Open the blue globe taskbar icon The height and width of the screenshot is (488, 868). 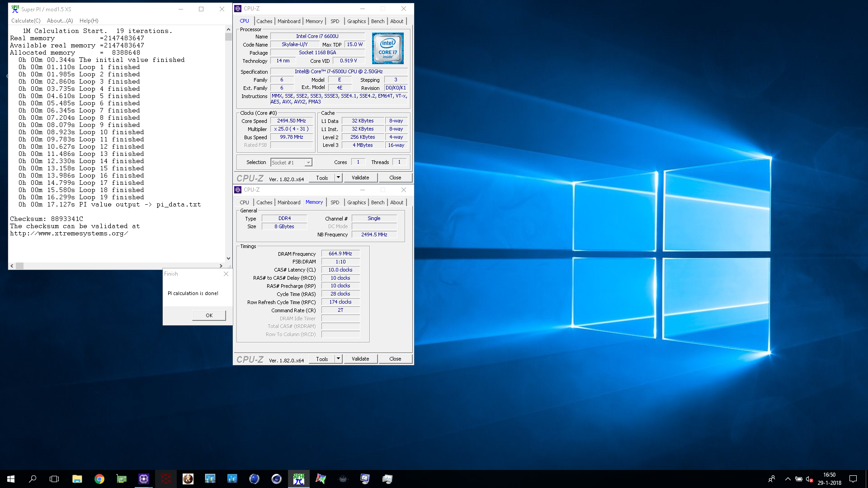pos(255,479)
